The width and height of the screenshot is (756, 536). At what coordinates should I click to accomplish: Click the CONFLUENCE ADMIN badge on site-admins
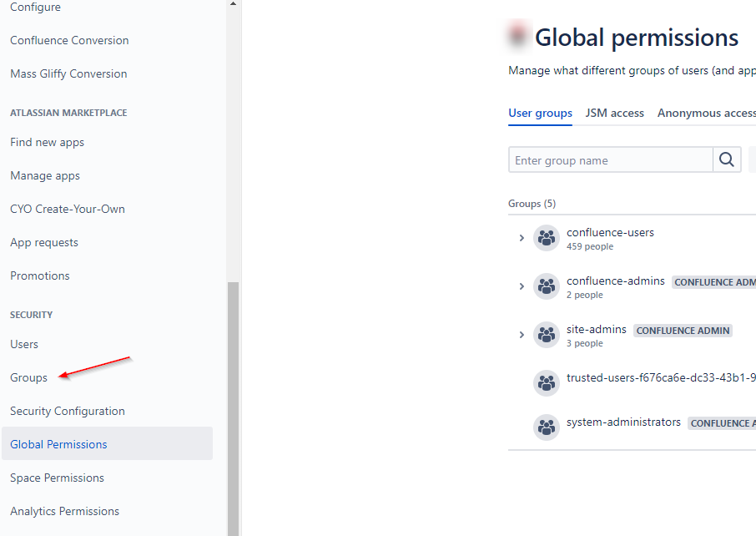[x=683, y=331]
